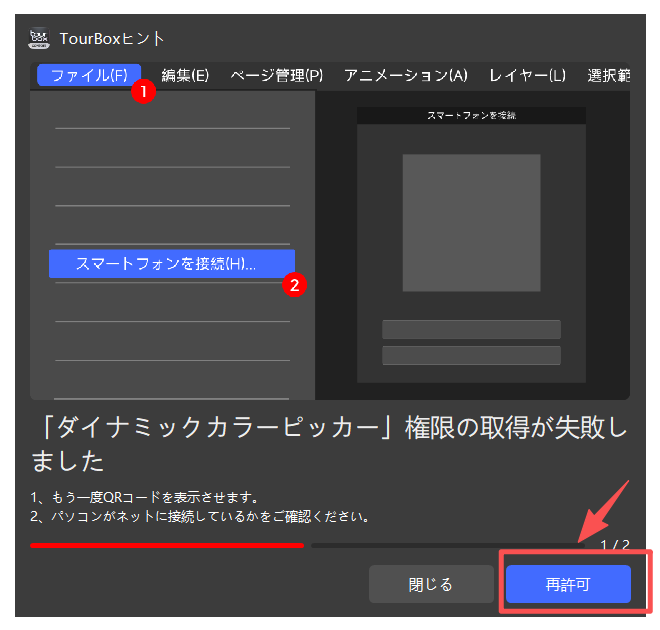Image resolution: width=660 pixels, height=630 pixels.
Task: Click the red first-page progress segment
Action: [166, 545]
